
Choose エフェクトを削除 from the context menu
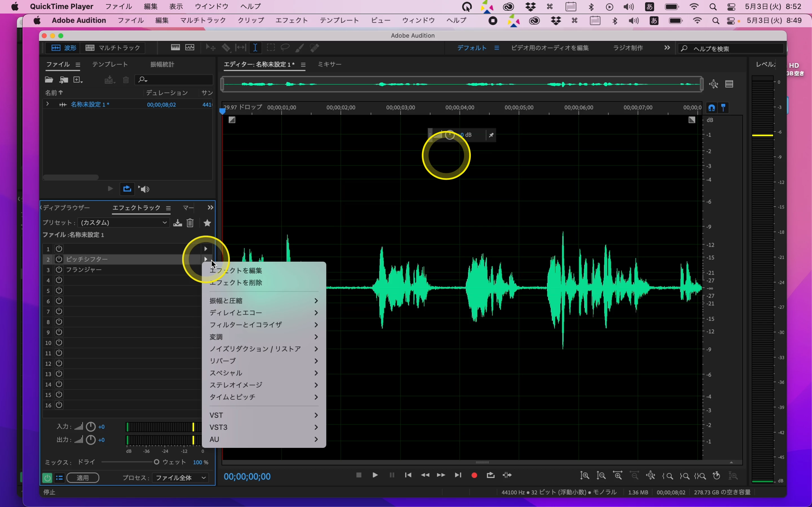pos(236,283)
